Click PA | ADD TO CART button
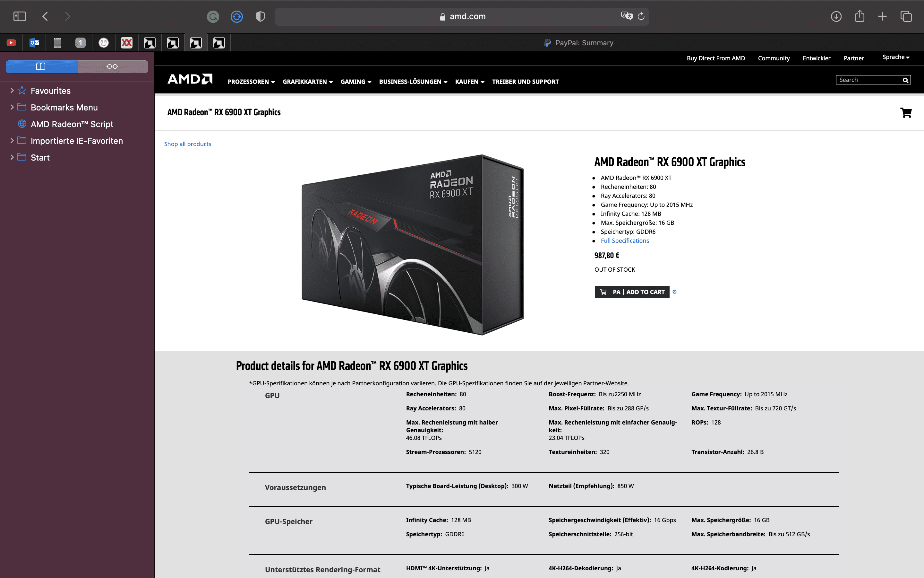The image size is (924, 578). (632, 292)
